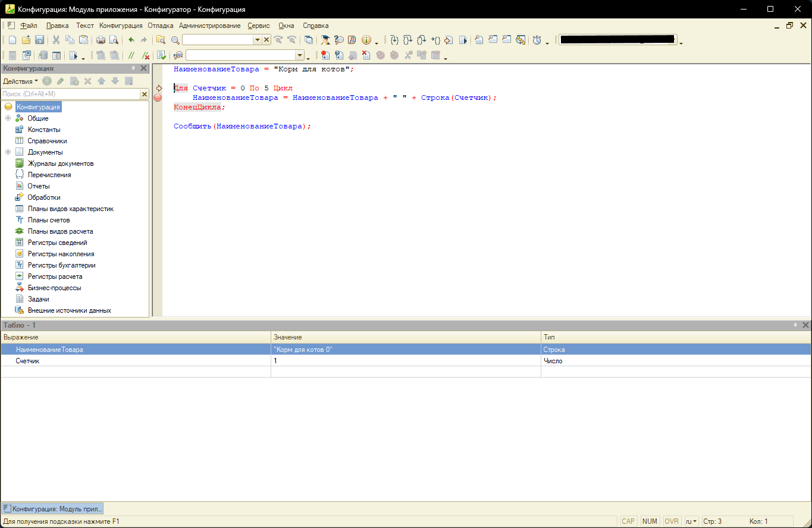Click the Выражение column header
This screenshot has height=528, width=812.
pyautogui.click(x=136, y=337)
